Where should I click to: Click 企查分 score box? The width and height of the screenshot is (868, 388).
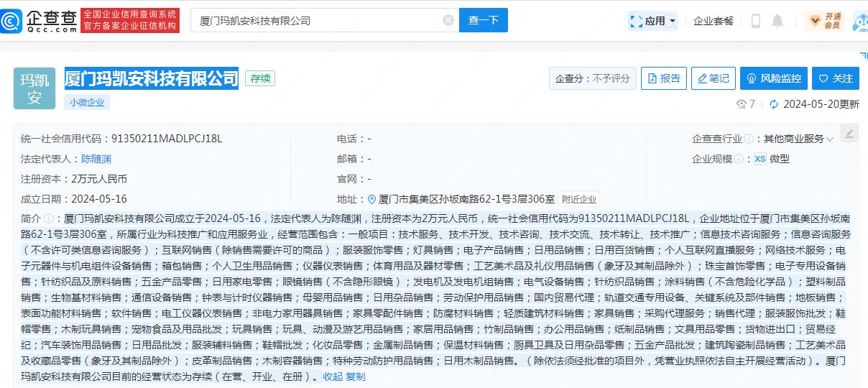coord(593,78)
